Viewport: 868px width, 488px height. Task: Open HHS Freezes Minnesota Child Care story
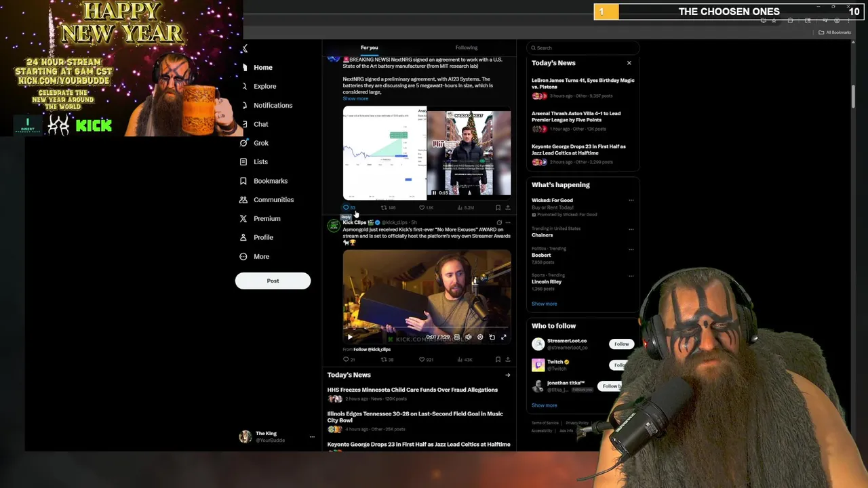[412, 390]
